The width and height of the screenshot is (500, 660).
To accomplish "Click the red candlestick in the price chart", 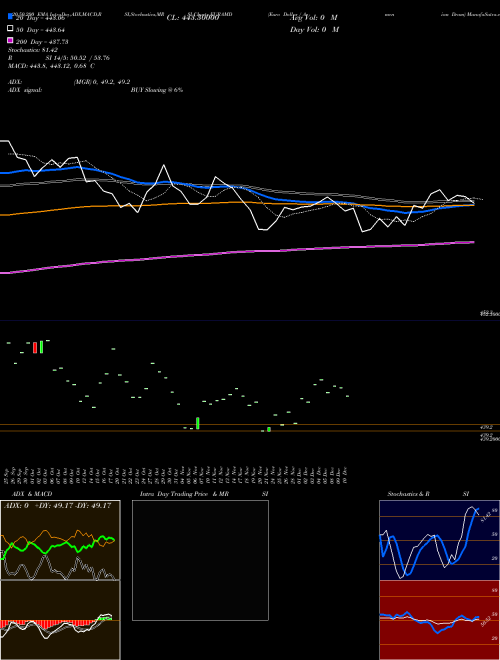I will [x=35, y=348].
